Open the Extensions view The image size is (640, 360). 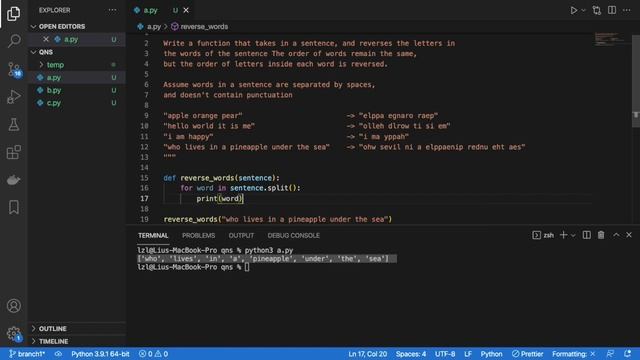click(13, 152)
